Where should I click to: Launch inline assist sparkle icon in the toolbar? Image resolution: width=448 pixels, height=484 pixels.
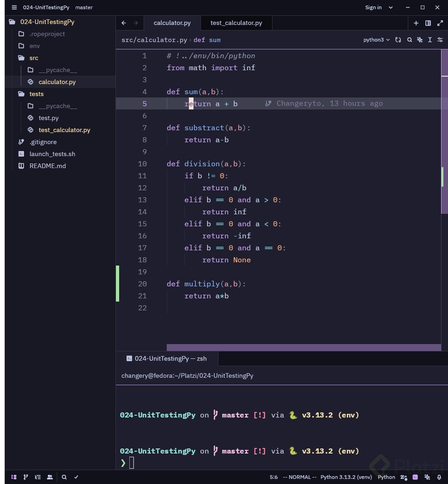420,40
